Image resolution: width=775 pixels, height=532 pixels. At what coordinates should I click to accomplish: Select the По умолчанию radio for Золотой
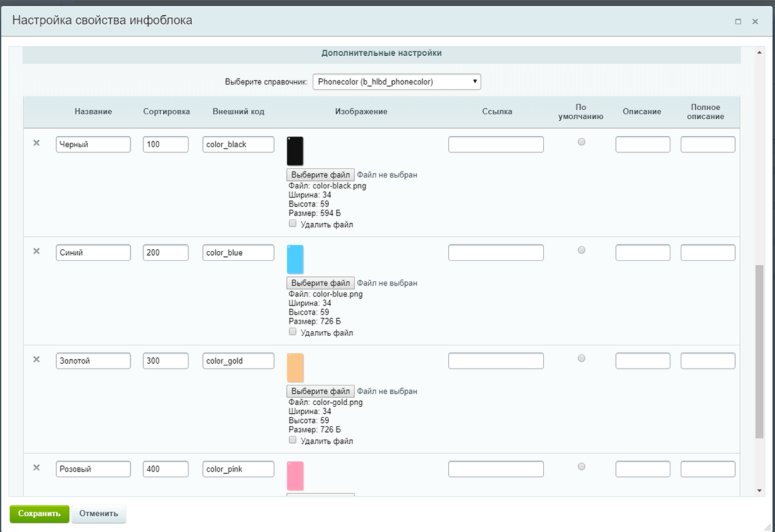581,358
